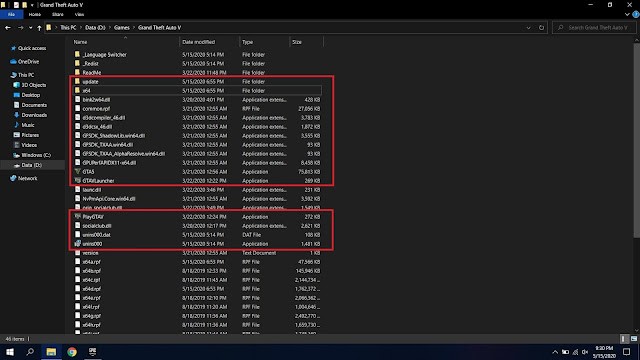Open Quick access in navigation pane
The height and width of the screenshot is (360, 640).
pos(31,48)
